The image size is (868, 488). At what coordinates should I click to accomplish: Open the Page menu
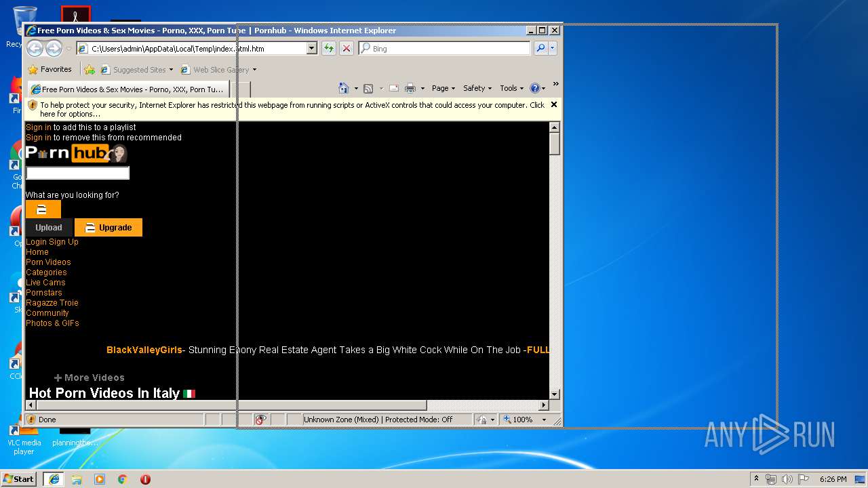coord(443,88)
